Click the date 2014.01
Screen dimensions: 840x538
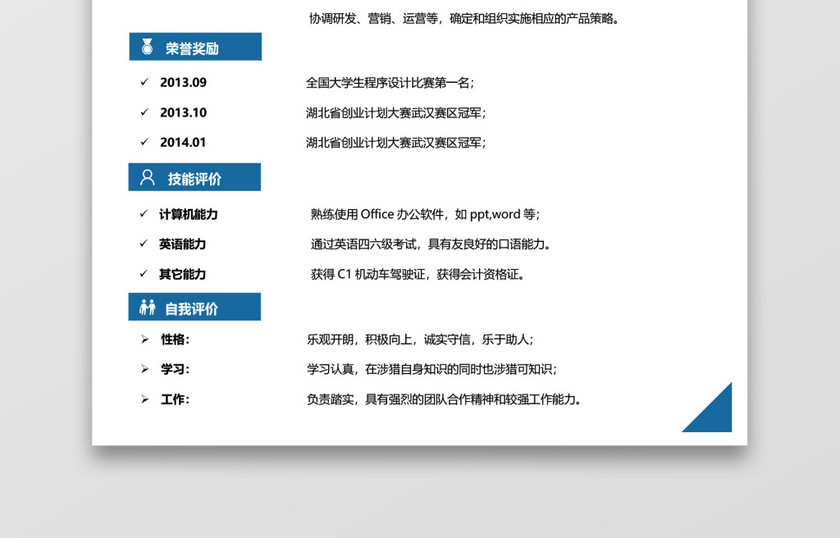(183, 143)
